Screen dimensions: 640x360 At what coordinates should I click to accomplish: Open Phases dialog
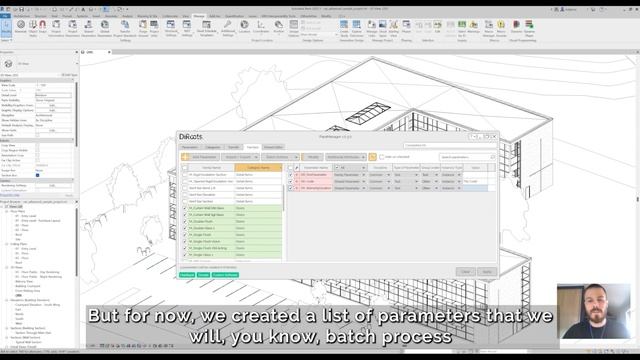coord(406,27)
